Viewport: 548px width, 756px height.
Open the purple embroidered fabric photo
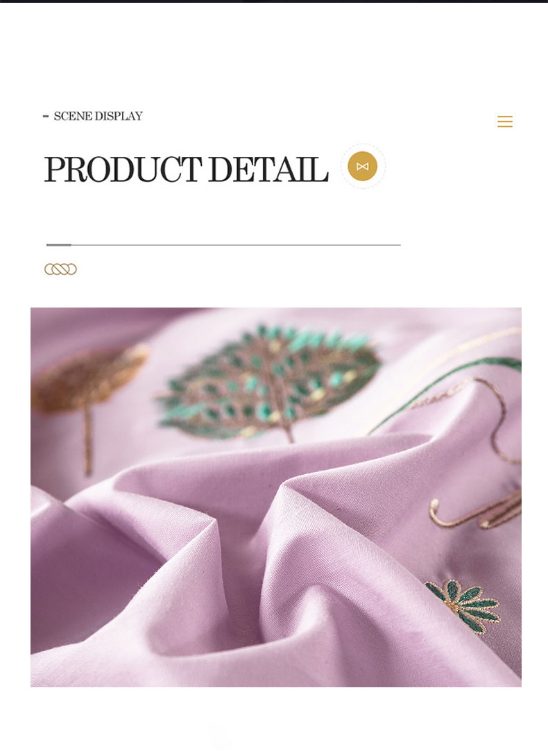pyautogui.click(x=275, y=497)
